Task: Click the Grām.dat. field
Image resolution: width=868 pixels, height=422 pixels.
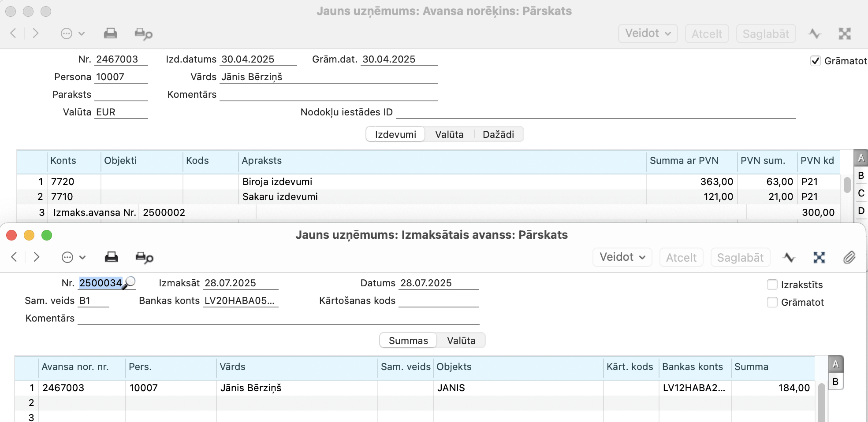Action: pyautogui.click(x=399, y=59)
